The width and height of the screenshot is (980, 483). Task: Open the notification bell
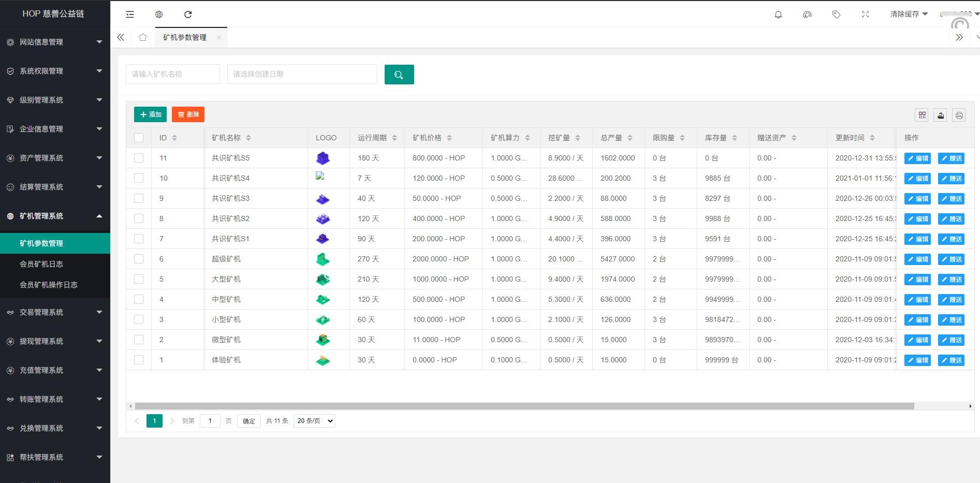point(778,14)
